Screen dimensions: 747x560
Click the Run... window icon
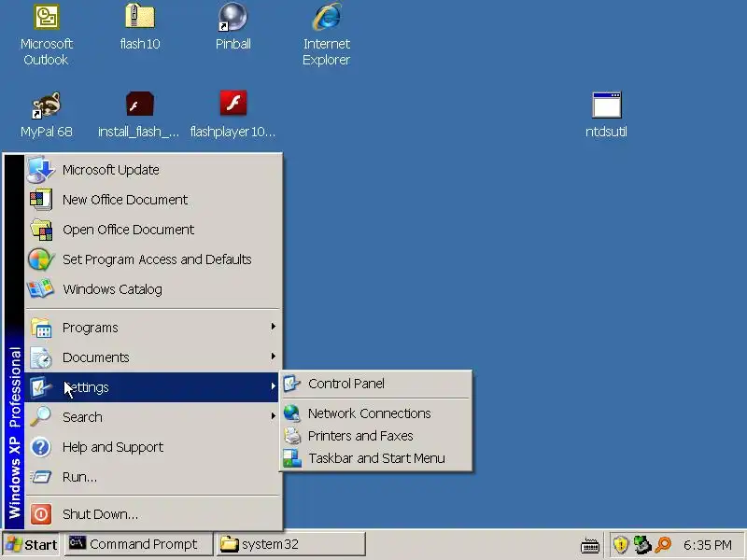click(x=40, y=477)
